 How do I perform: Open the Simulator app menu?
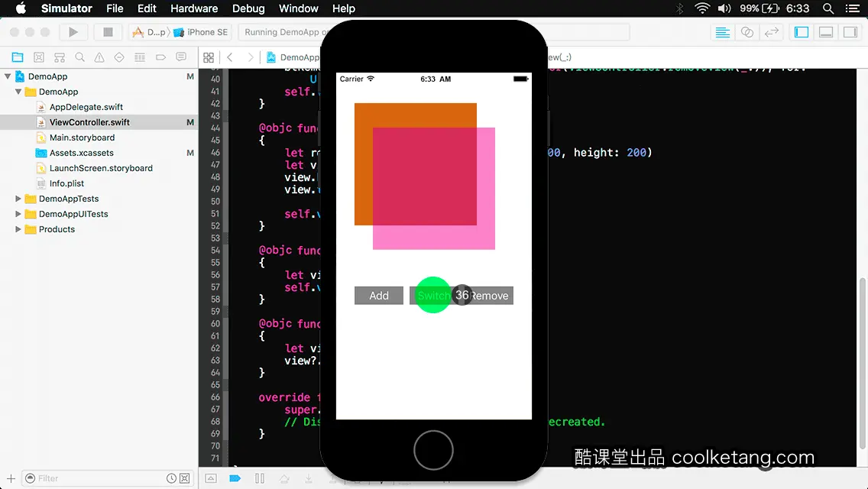tap(66, 8)
